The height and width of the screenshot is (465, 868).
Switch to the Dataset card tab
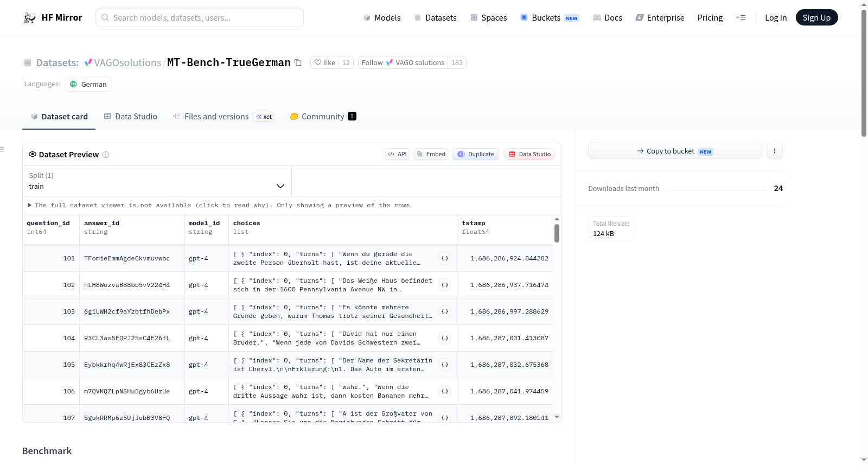(x=59, y=116)
